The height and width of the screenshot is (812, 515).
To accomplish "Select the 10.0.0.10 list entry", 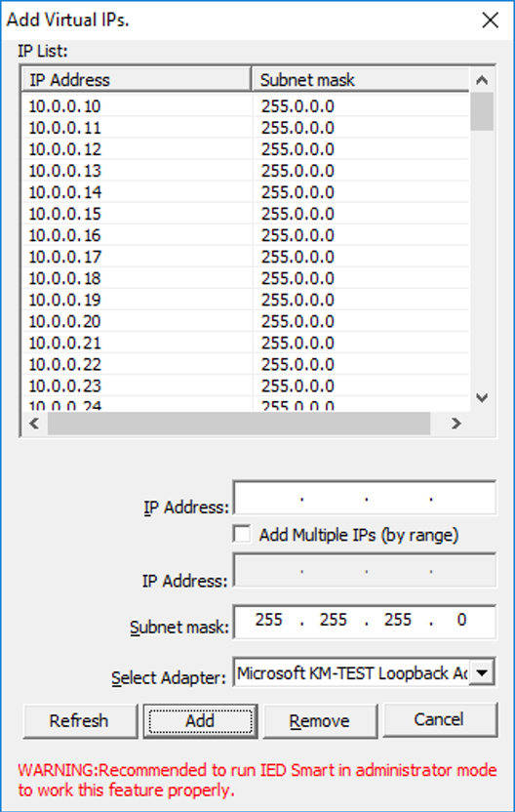I will 246,106.
